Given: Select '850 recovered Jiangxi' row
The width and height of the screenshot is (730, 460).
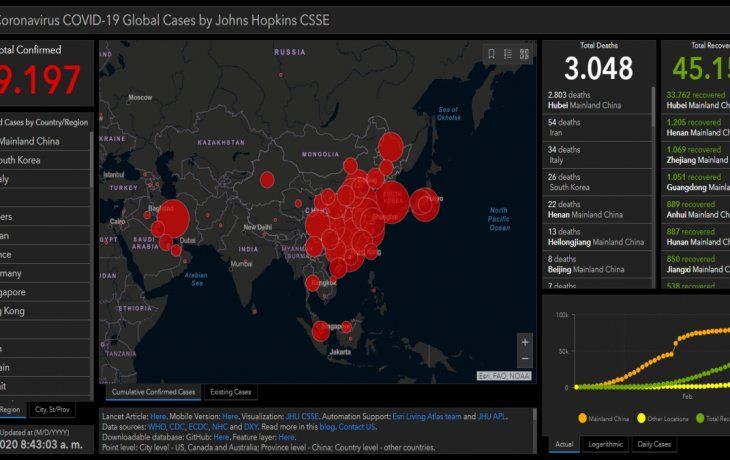Looking at the screenshot, I should tap(696, 264).
